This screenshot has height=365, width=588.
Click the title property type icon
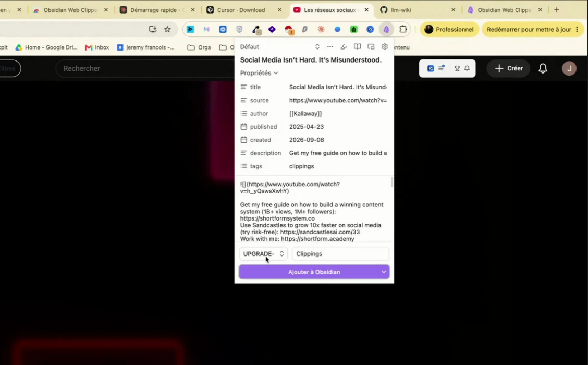tap(244, 87)
